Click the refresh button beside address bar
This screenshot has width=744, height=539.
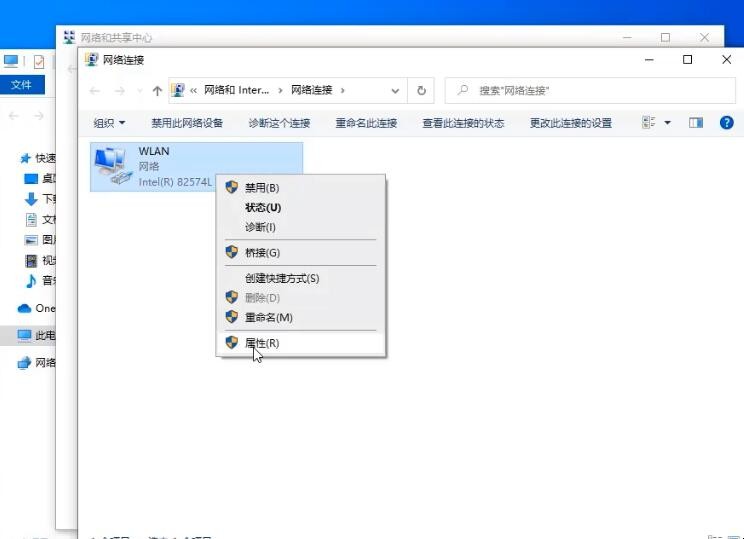click(422, 90)
